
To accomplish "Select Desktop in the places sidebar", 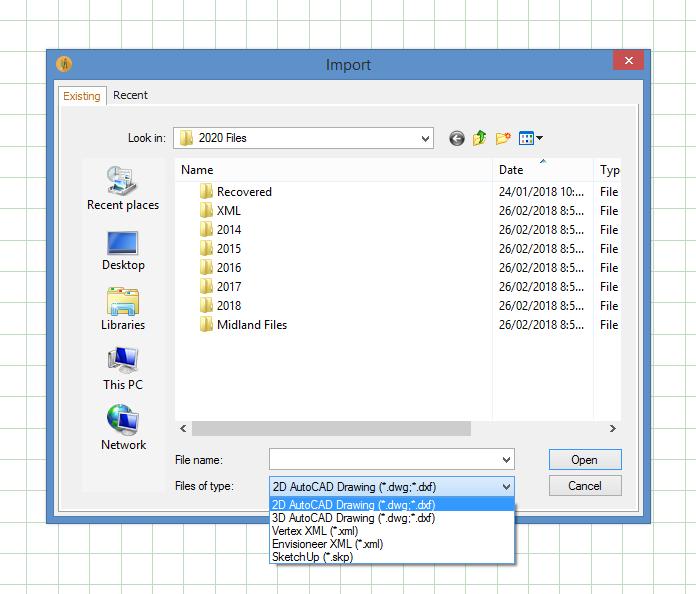I will 123,250.
